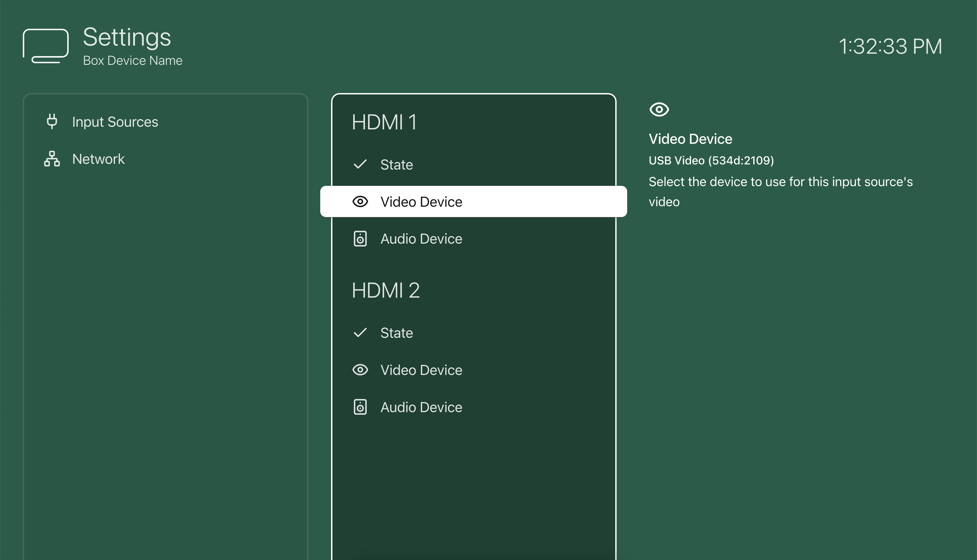Click the network topology icon
Screen dimensions: 977x560
point(52,158)
